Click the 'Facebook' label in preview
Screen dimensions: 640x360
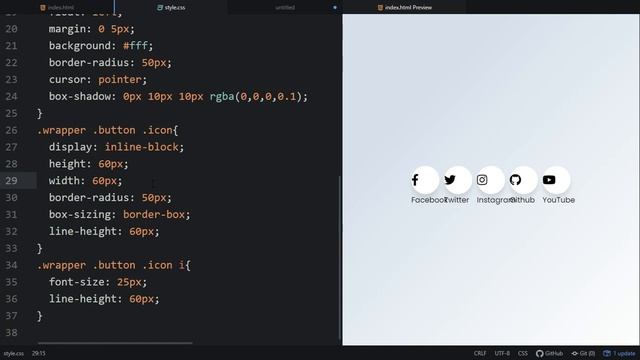tap(429, 200)
